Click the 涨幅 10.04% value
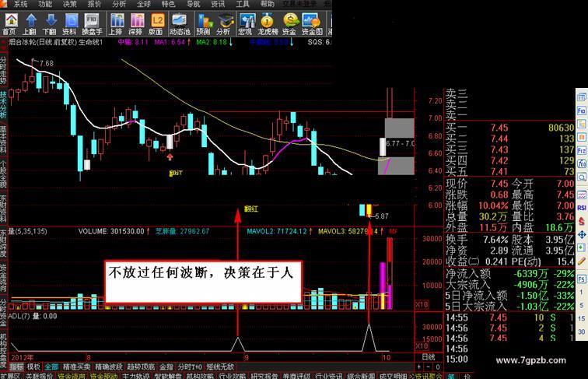Screen dimensions: 588x379 click(x=493, y=205)
